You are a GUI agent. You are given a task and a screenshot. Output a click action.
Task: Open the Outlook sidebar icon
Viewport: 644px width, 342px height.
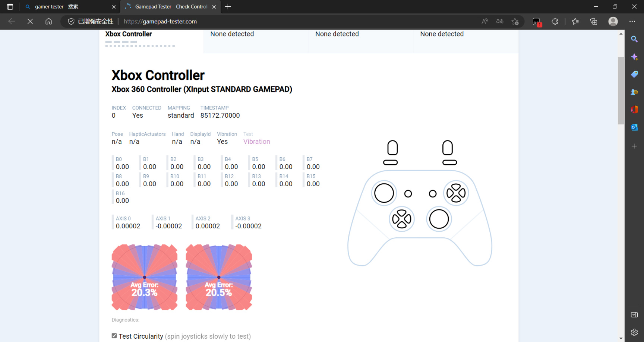click(x=634, y=127)
